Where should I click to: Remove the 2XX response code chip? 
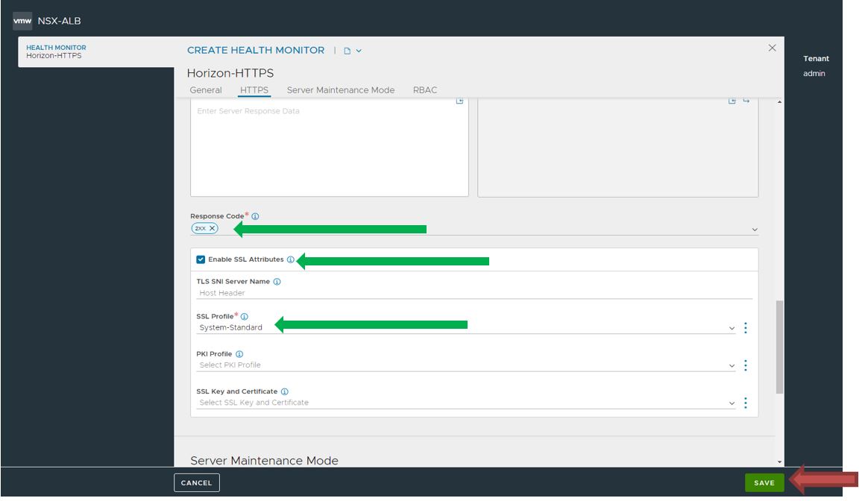(212, 228)
